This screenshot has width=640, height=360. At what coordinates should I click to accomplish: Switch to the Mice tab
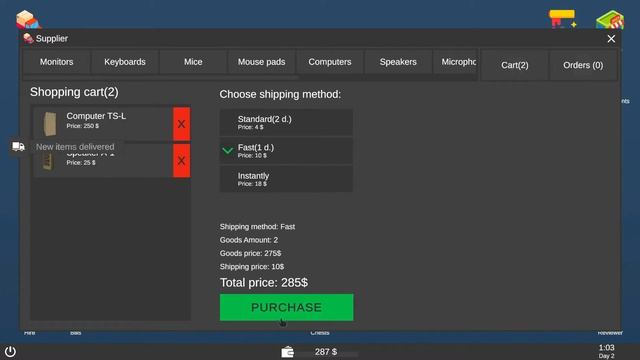coord(193,62)
